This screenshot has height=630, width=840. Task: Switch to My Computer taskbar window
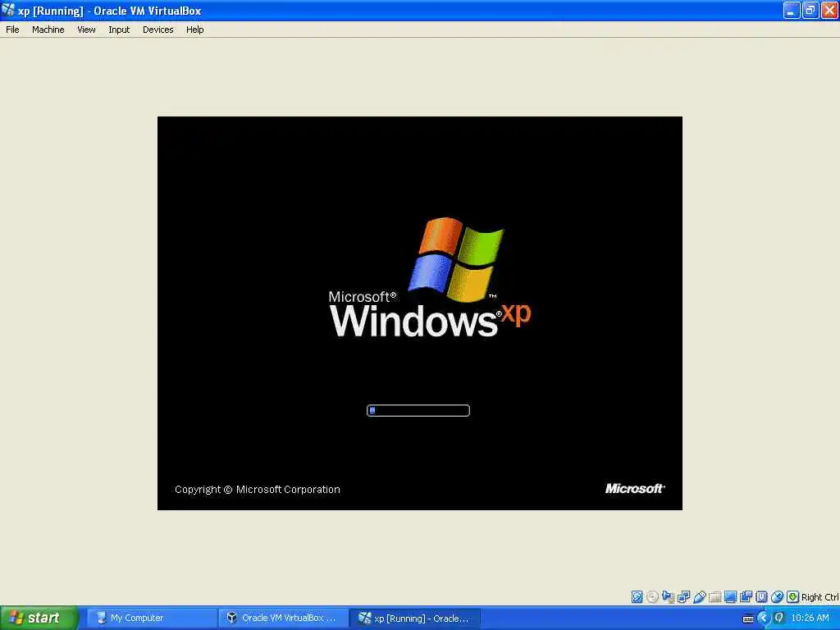(x=152, y=618)
